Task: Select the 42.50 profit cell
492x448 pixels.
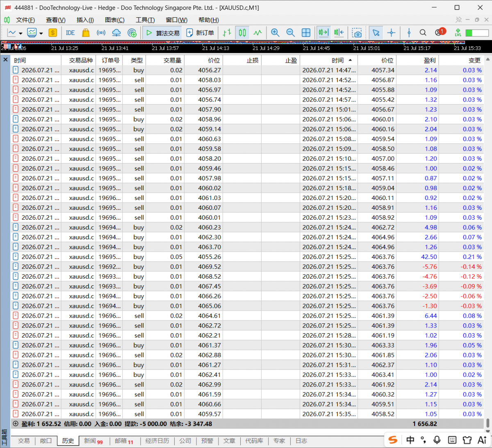Action: click(417, 257)
